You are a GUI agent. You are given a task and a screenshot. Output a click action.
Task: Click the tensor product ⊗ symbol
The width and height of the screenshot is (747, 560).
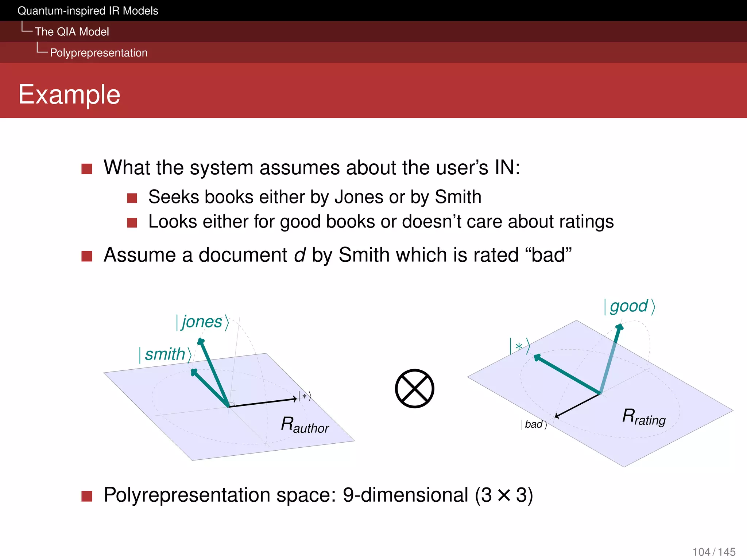pos(415,389)
